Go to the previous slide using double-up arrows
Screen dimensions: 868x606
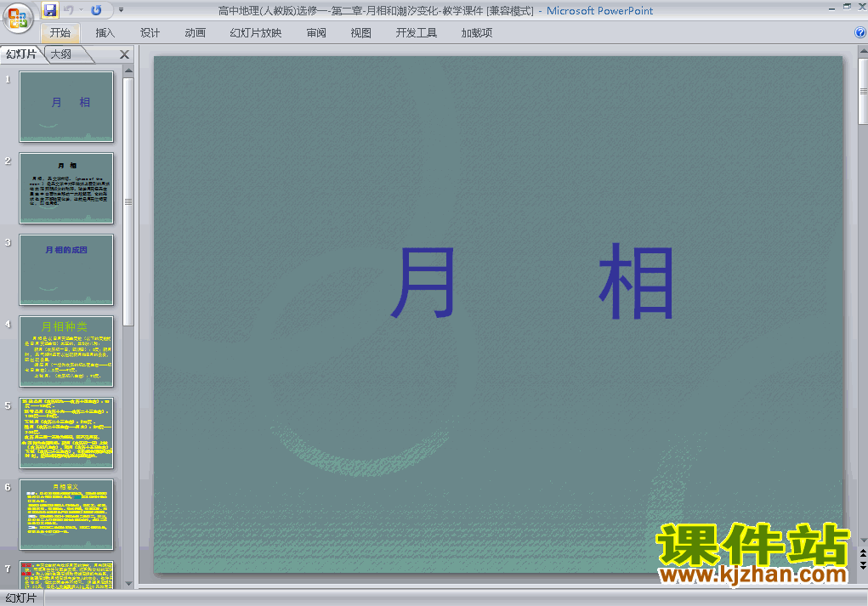863,553
